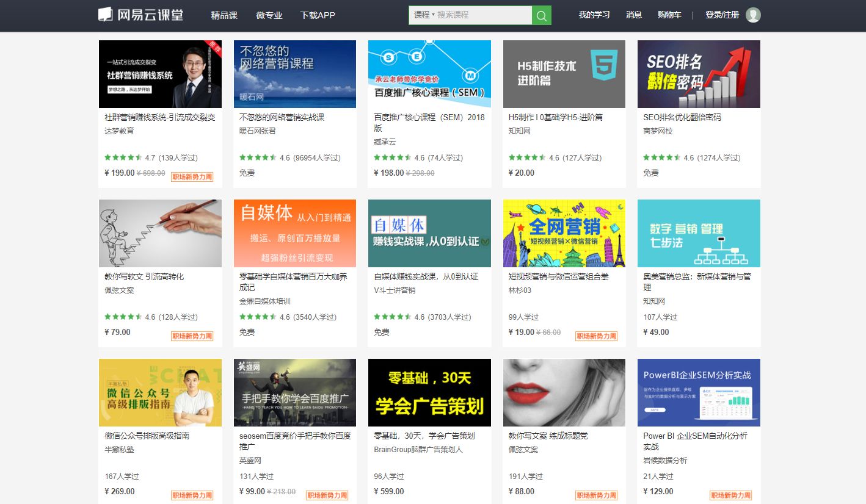The image size is (866, 504).
Task: Open the 精品课 menu
Action: 224,15
